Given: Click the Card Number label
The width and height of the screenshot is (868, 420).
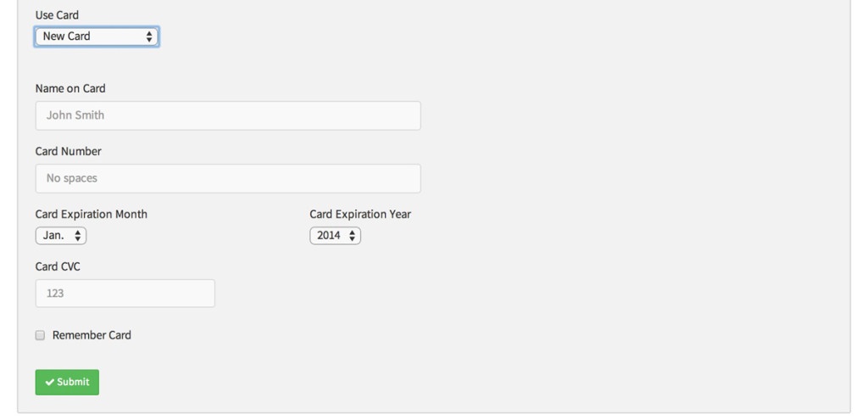Looking at the screenshot, I should 68,151.
